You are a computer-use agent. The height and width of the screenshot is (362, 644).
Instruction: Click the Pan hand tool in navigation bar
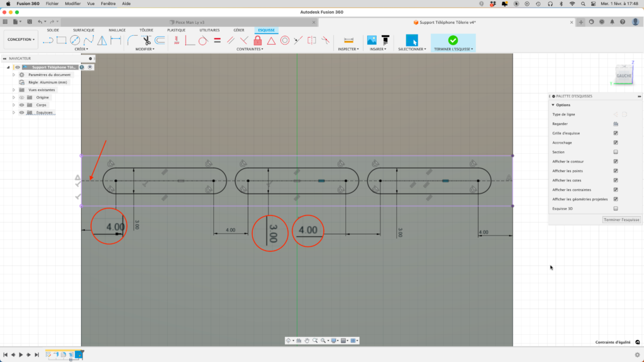tap(307, 341)
